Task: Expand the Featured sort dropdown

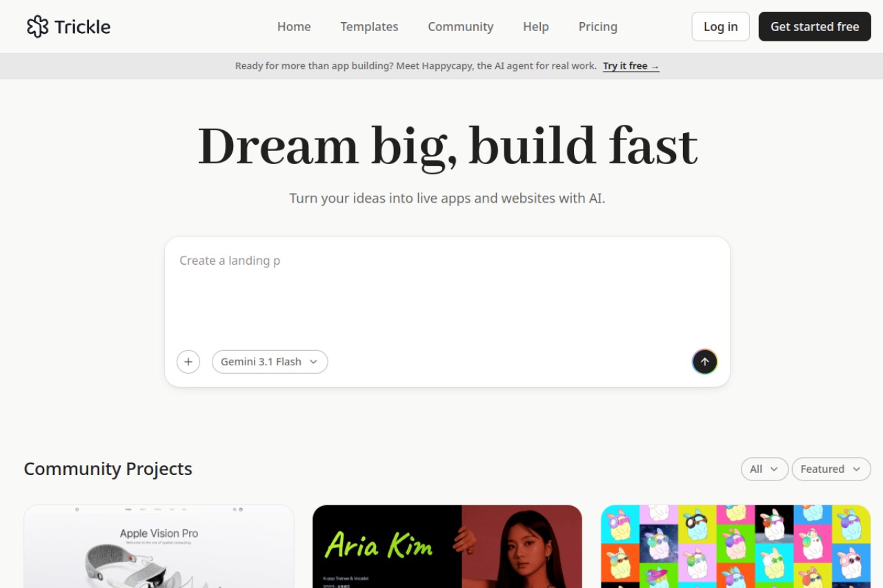Action: click(831, 469)
